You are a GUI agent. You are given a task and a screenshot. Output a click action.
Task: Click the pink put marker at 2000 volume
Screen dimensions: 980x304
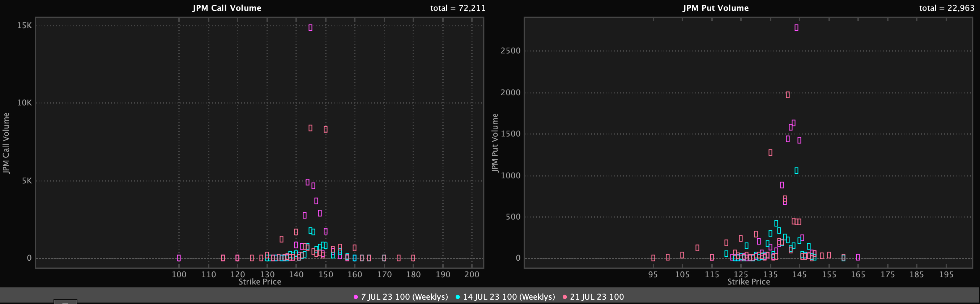[x=788, y=95]
